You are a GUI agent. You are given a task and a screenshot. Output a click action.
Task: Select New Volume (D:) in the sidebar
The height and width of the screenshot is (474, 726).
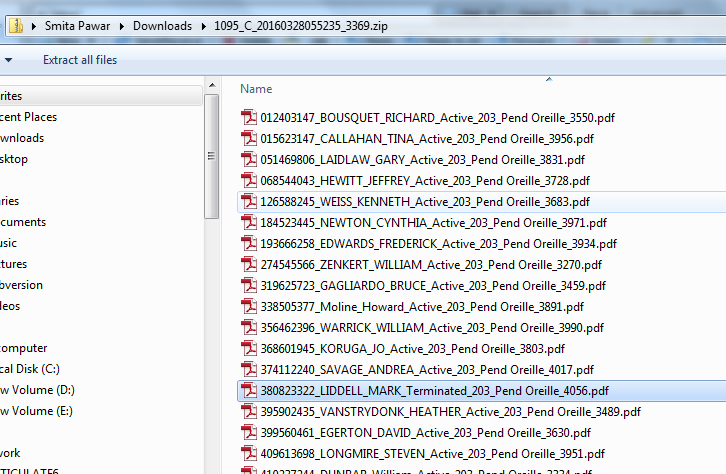pyautogui.click(x=36, y=390)
